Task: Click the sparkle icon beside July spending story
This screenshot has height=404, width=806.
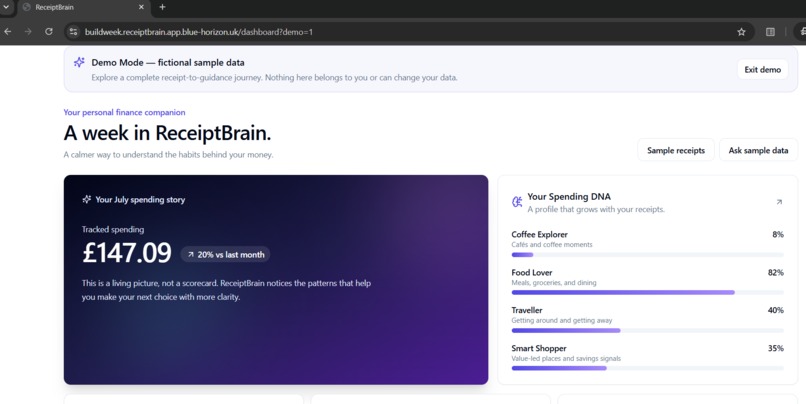Action: pos(86,199)
